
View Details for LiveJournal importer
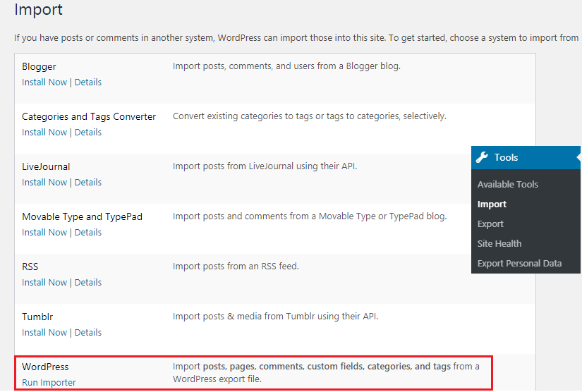pos(88,183)
